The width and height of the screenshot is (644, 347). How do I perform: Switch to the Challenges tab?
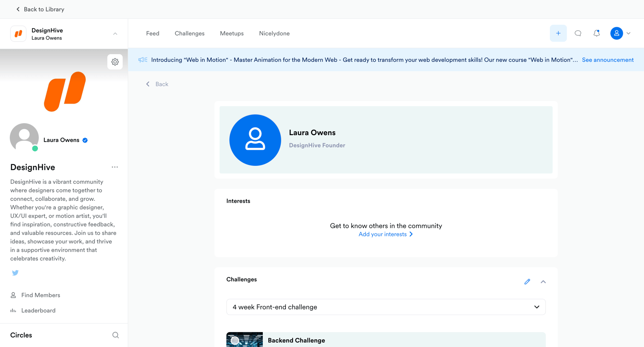click(x=190, y=33)
